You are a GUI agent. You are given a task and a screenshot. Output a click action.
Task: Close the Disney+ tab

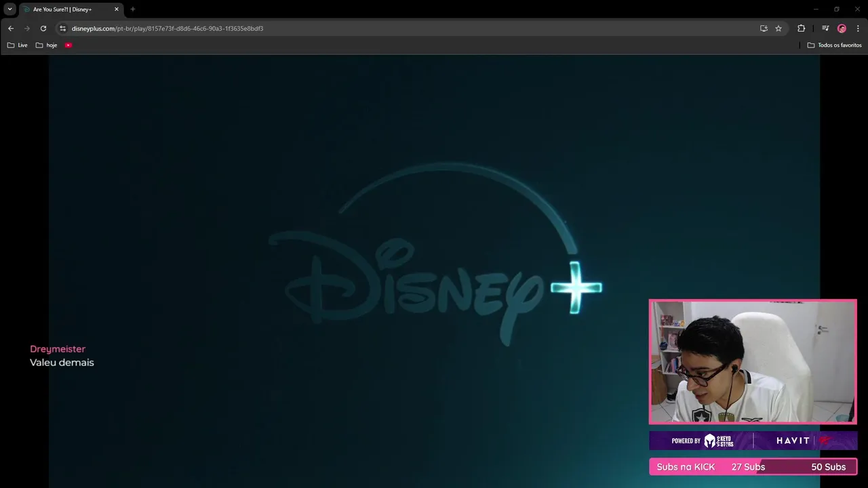(116, 9)
